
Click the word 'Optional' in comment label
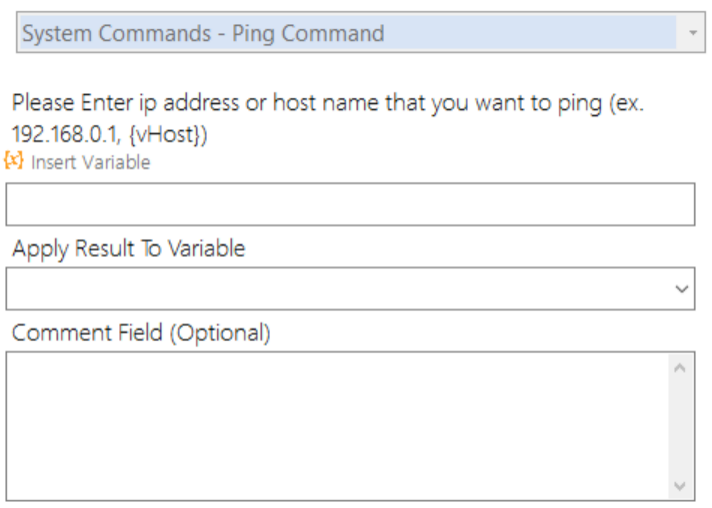(220, 333)
